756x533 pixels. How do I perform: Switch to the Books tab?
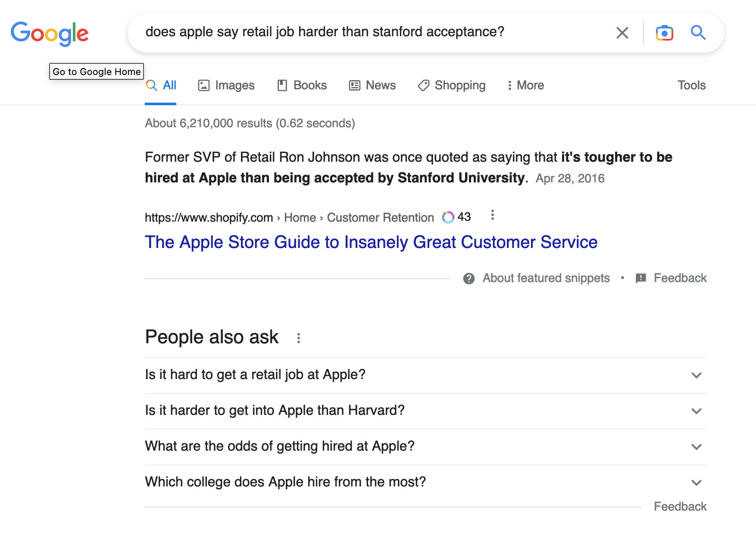pos(302,85)
